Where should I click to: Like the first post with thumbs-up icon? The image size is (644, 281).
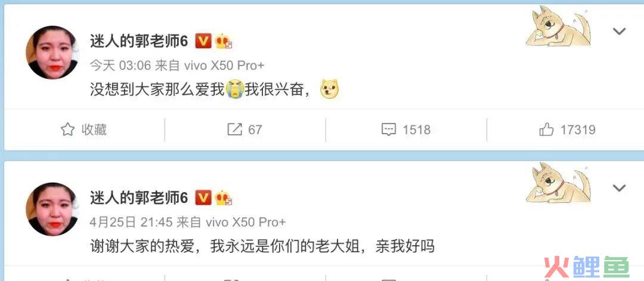(x=546, y=130)
